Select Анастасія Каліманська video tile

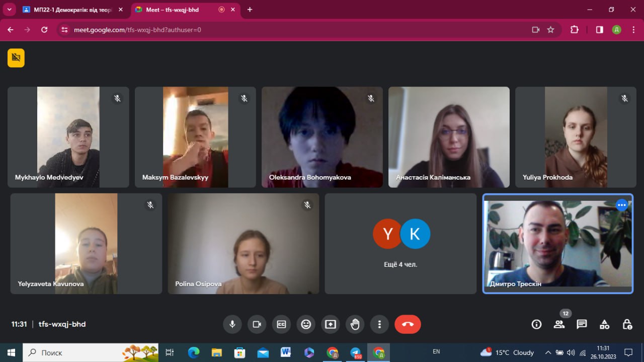click(x=449, y=137)
